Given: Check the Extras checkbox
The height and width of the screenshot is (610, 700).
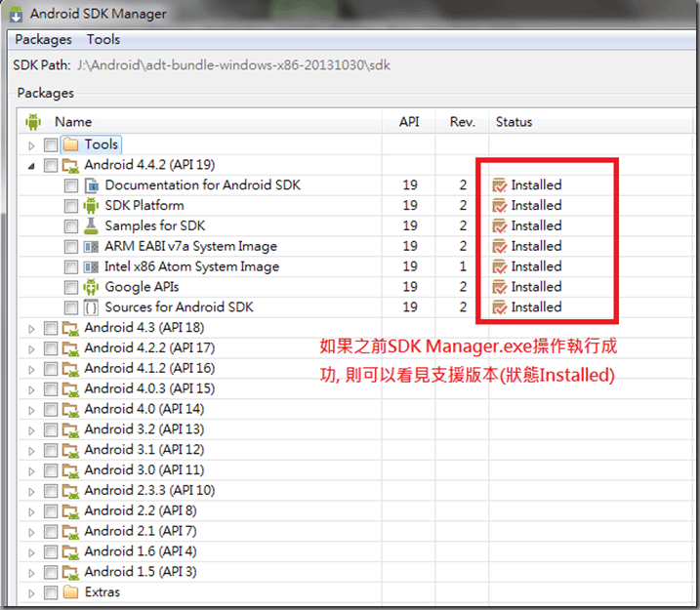Looking at the screenshot, I should 51,592.
